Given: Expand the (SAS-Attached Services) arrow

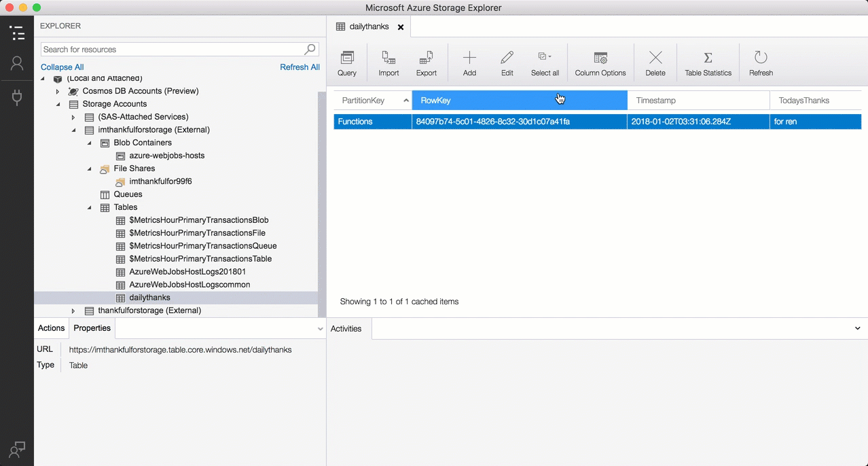Looking at the screenshot, I should click(73, 117).
